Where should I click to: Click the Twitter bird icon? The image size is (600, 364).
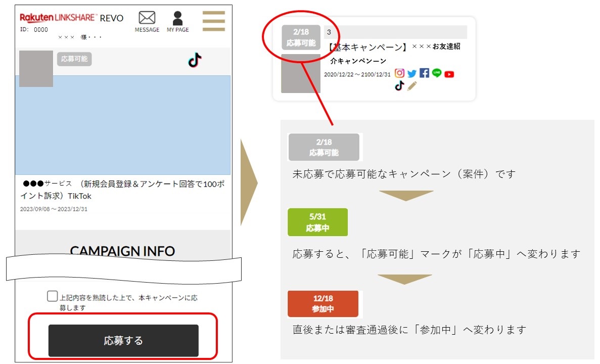point(411,73)
